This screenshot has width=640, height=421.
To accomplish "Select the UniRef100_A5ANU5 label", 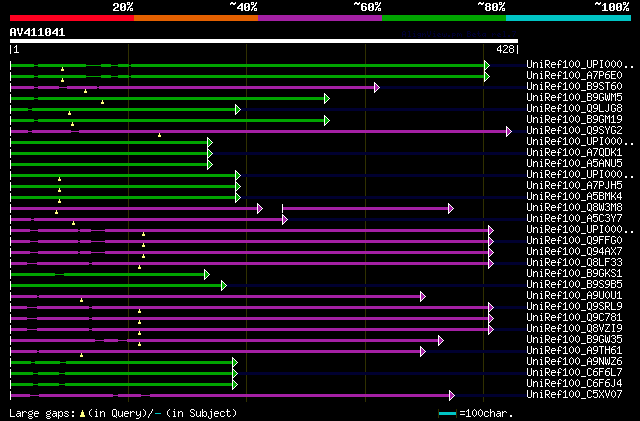I will 574,164.
